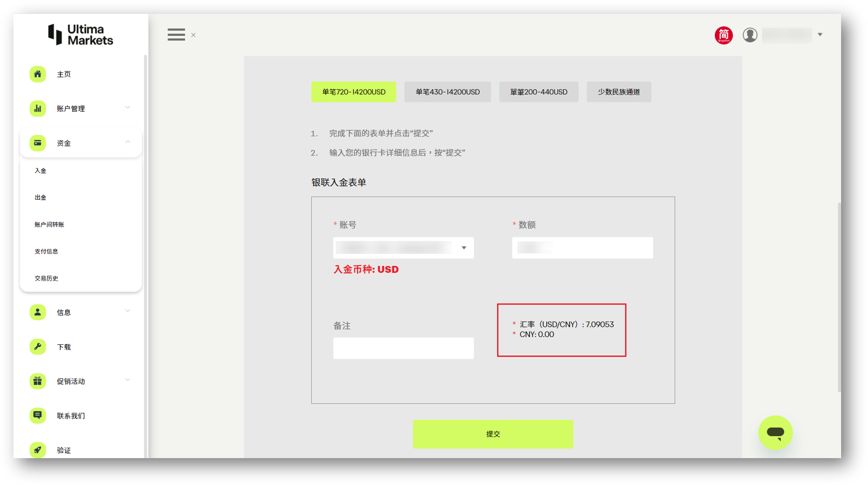The image size is (868, 485).
Task: Expand the 促销活动 chevron
Action: coord(128,380)
